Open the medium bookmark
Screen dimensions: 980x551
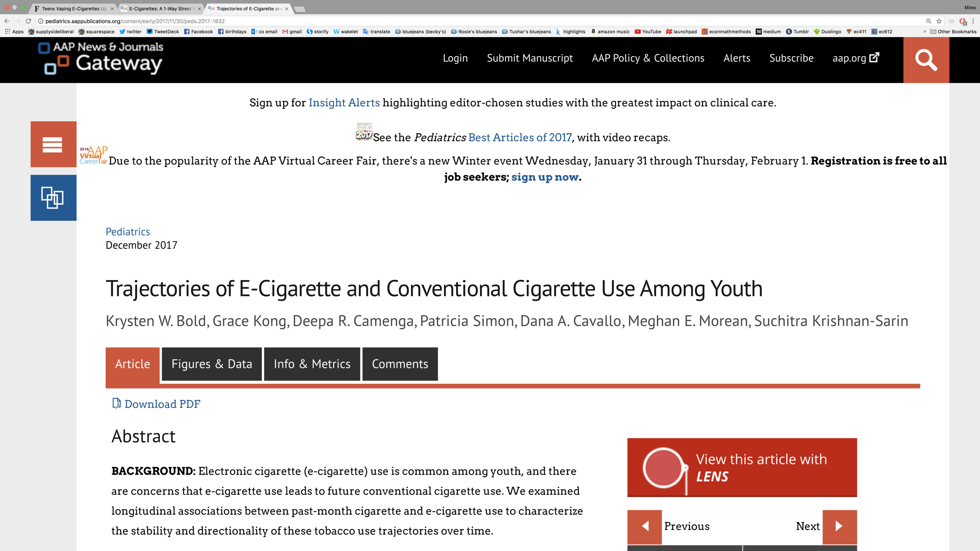(768, 32)
